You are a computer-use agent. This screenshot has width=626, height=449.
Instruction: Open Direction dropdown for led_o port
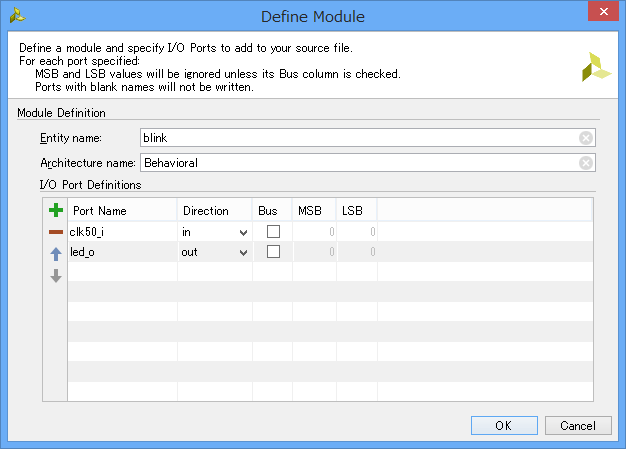coord(243,252)
